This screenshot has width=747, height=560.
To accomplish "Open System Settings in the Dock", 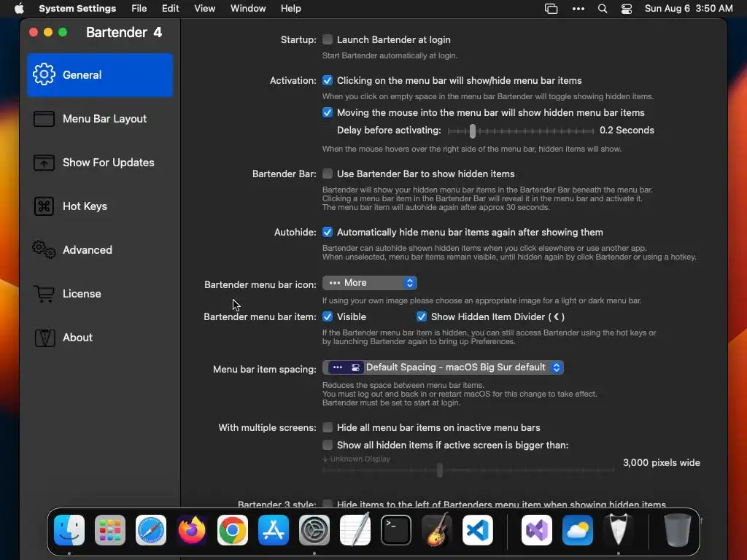I will pyautogui.click(x=314, y=530).
